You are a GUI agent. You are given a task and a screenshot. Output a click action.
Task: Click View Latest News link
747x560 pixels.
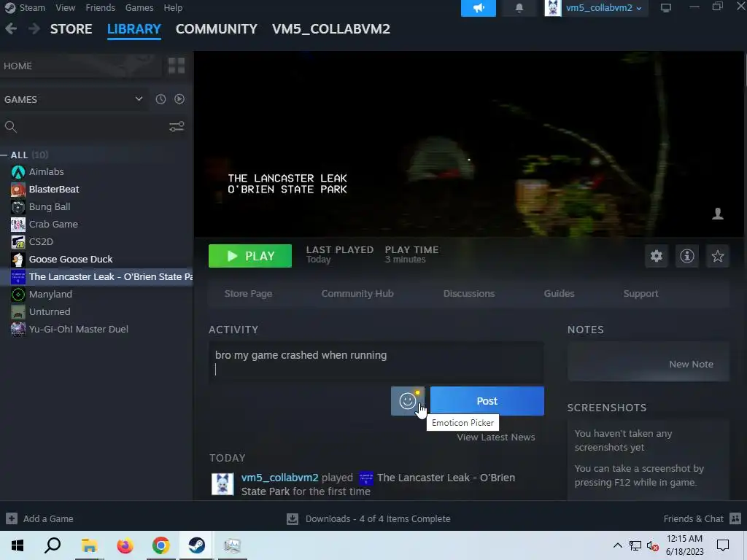pyautogui.click(x=496, y=437)
